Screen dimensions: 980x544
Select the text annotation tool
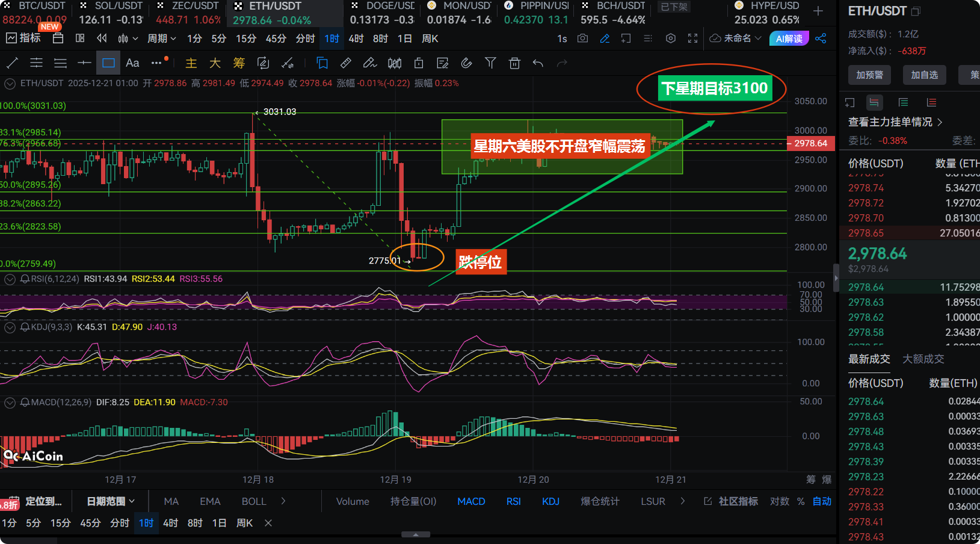point(132,63)
